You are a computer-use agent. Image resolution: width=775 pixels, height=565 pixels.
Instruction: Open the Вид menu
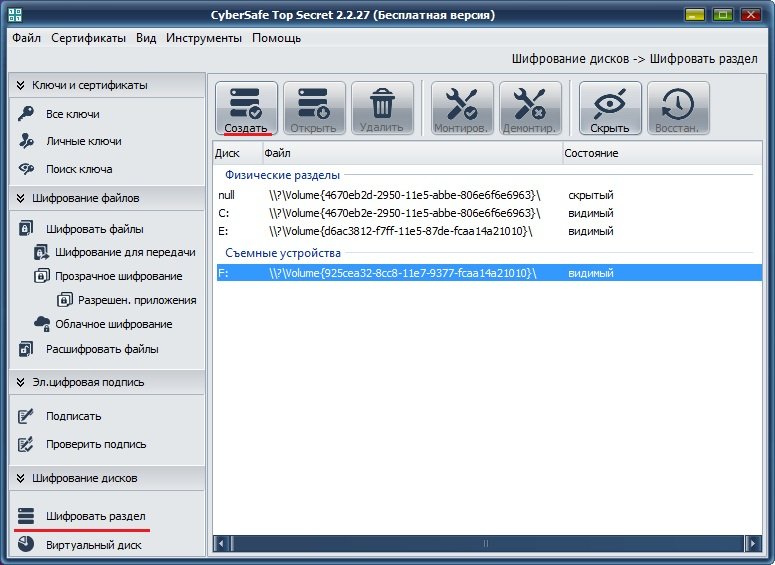(x=146, y=38)
